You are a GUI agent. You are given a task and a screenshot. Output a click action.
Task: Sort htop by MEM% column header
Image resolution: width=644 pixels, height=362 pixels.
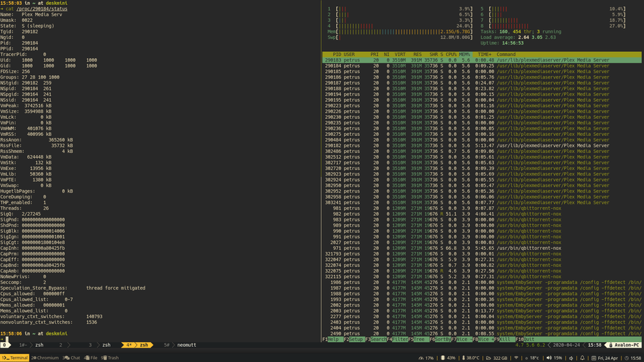click(464, 54)
